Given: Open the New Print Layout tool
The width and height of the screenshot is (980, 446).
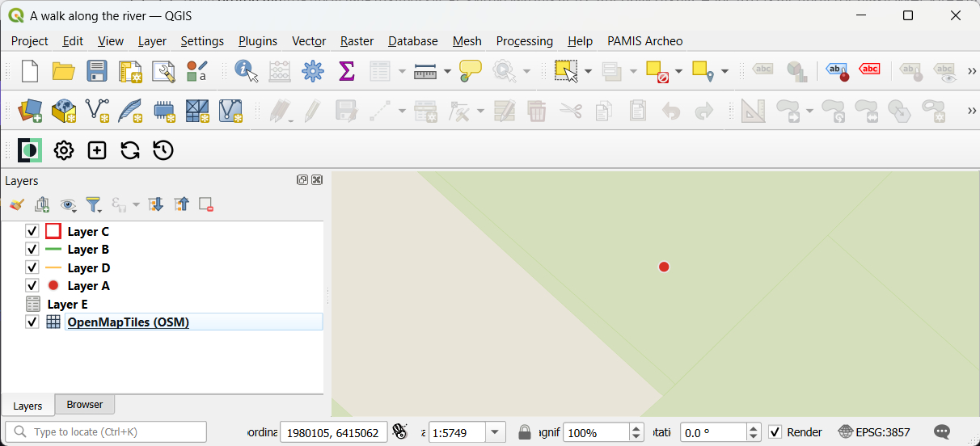Looking at the screenshot, I should point(130,71).
